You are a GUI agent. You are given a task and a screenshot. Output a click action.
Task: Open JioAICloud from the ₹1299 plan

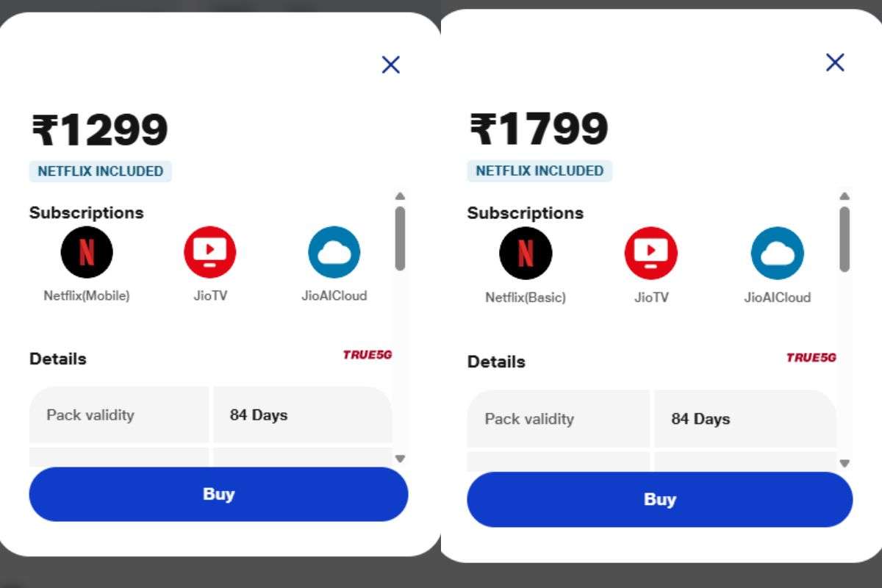(x=334, y=252)
